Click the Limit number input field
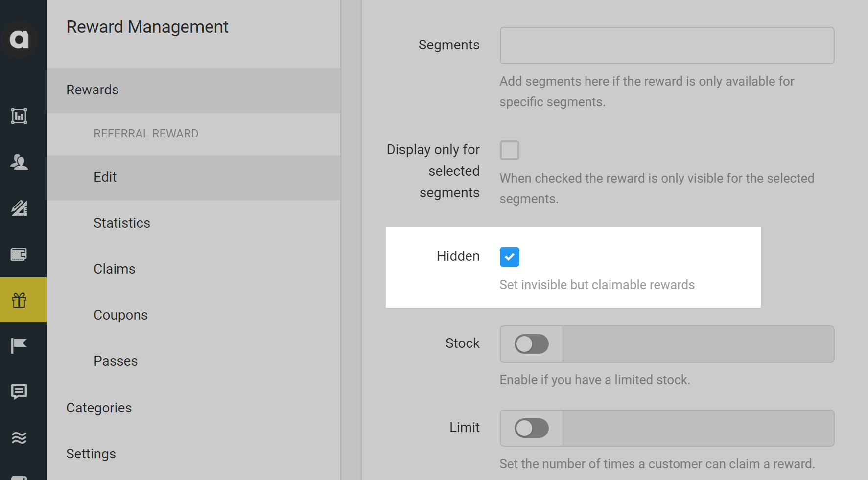Viewport: 868px width, 480px height. tap(698, 428)
